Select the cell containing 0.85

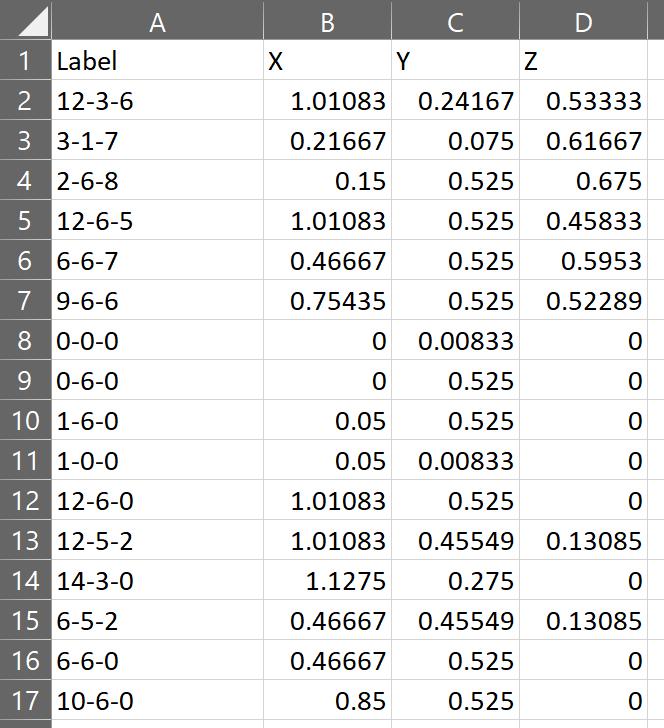pyautogui.click(x=327, y=700)
